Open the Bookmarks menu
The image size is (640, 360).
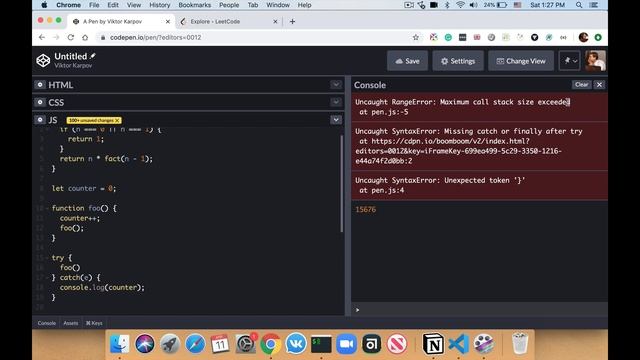195,5
